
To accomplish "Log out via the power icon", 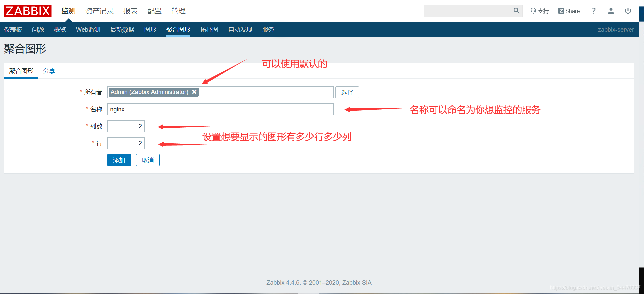I will 628,11.
